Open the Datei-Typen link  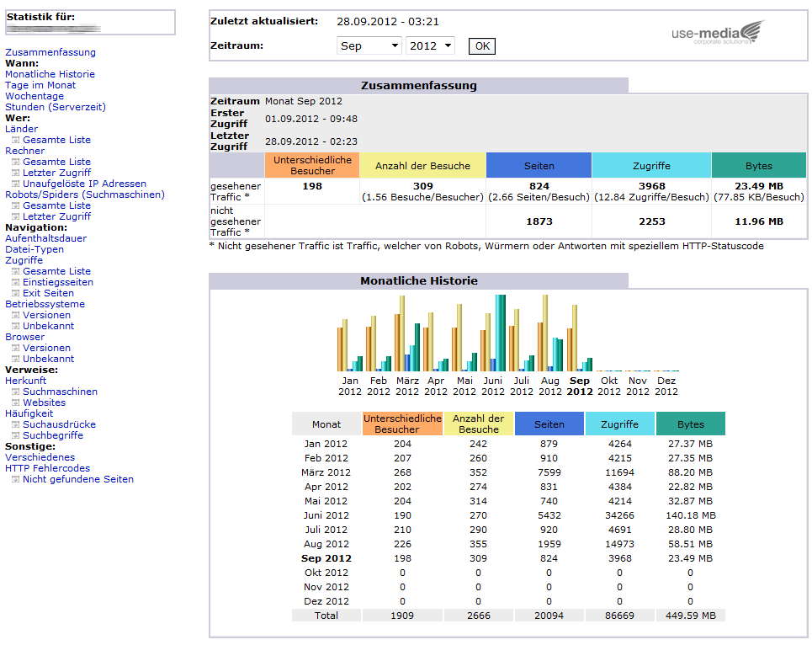pyautogui.click(x=34, y=249)
